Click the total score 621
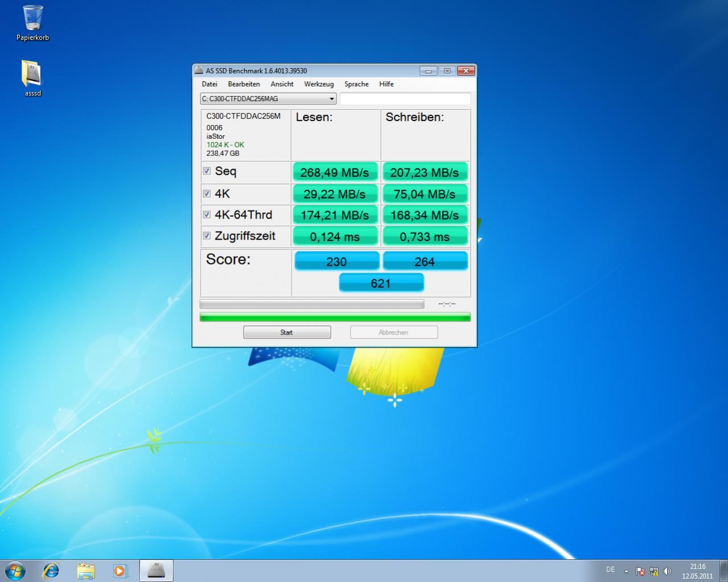 381,283
